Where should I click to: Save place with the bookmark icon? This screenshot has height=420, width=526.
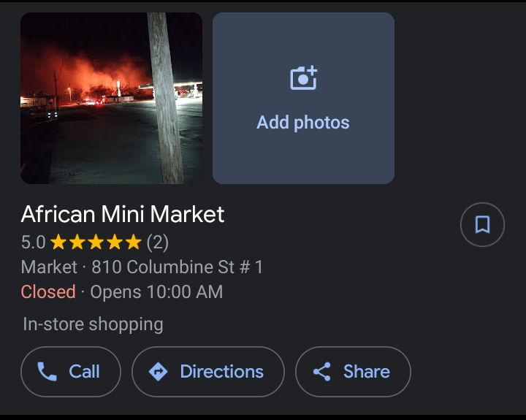click(482, 224)
